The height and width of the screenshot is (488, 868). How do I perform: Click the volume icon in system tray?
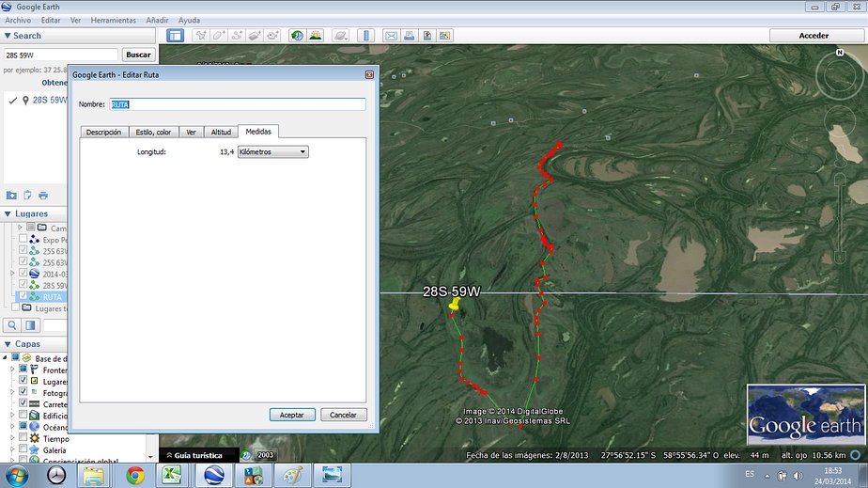(x=798, y=475)
